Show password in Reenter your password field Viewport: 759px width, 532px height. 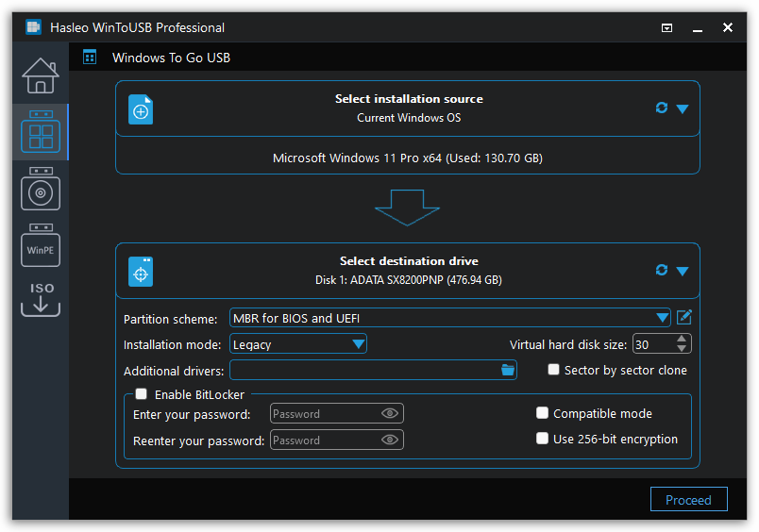point(390,440)
